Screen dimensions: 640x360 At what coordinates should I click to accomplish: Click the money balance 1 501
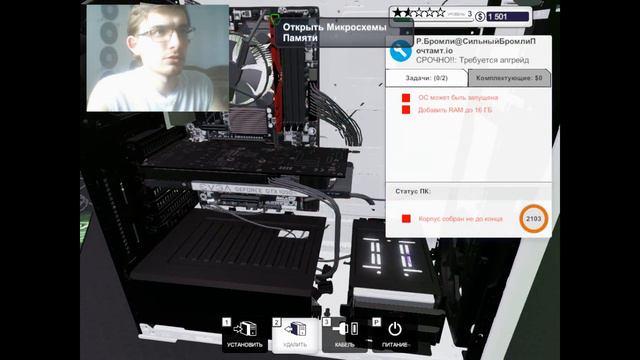508,17
